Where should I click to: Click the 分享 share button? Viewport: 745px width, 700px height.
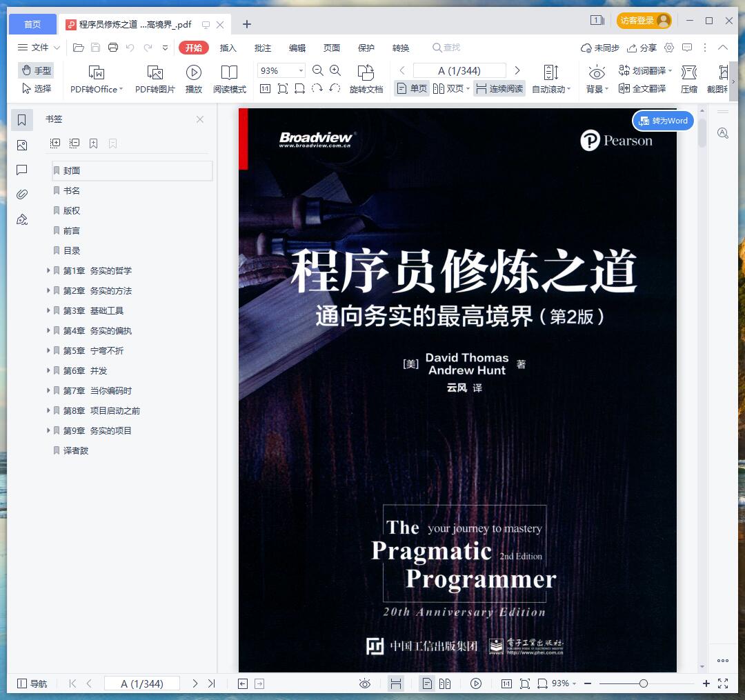point(642,48)
